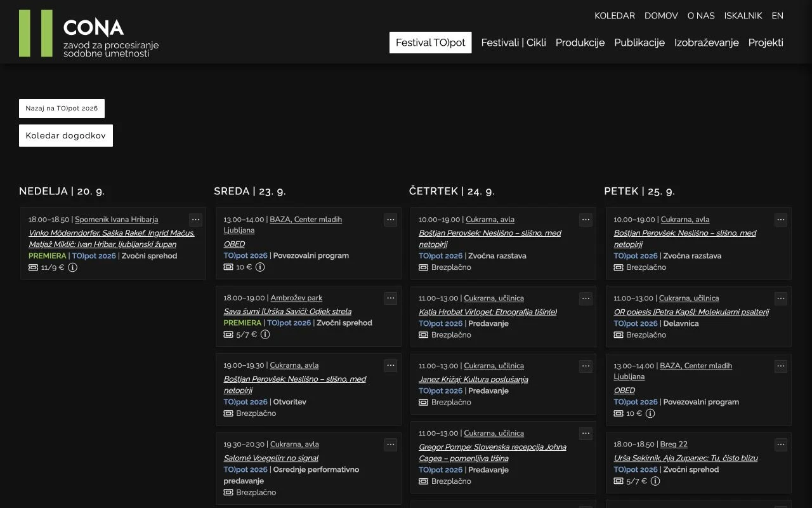The width and height of the screenshot is (812, 508).
Task: Click the Nazaj na TO)pot 2026 button
Action: 62,109
